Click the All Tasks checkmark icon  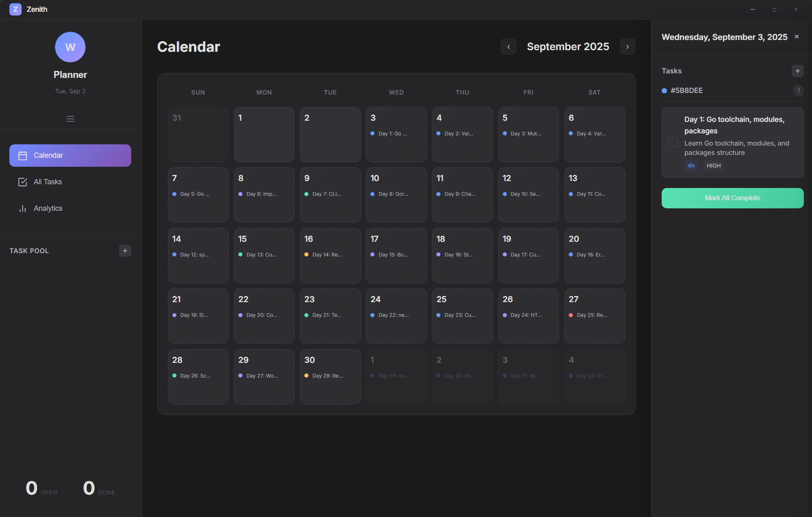tap(23, 182)
